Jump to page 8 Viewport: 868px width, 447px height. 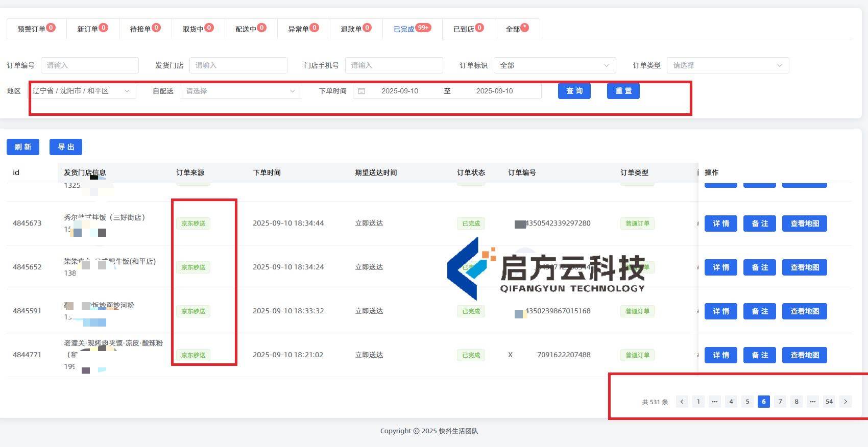tap(797, 402)
